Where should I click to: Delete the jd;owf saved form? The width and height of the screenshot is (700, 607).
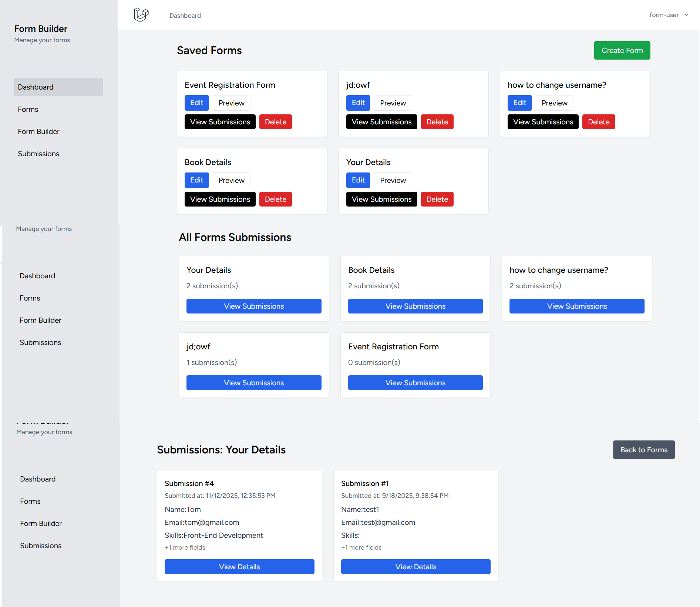[x=437, y=122]
